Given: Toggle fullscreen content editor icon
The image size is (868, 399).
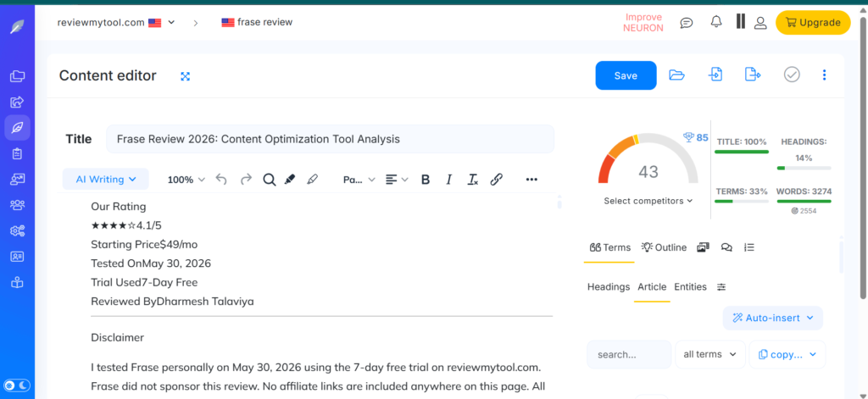Looking at the screenshot, I should tap(186, 76).
